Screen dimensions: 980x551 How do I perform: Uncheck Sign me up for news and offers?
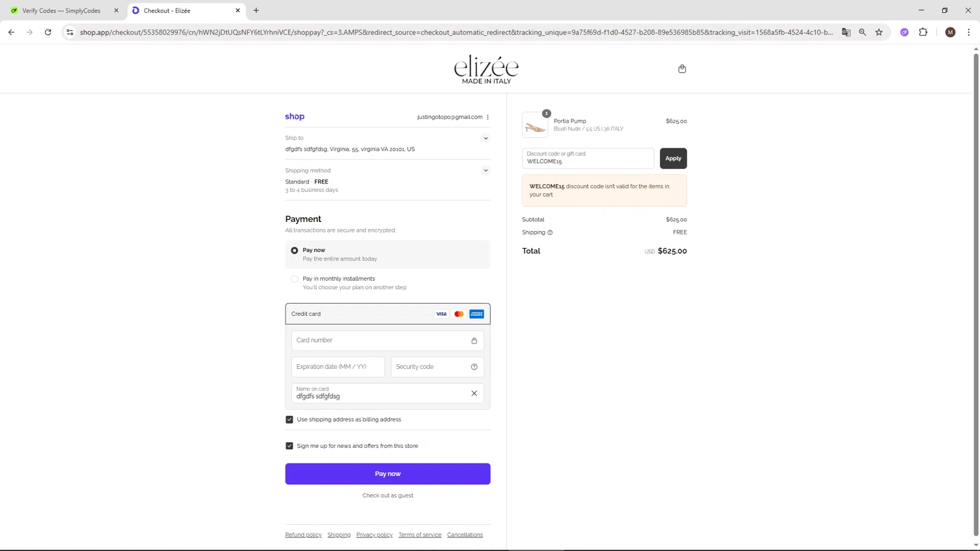tap(289, 446)
